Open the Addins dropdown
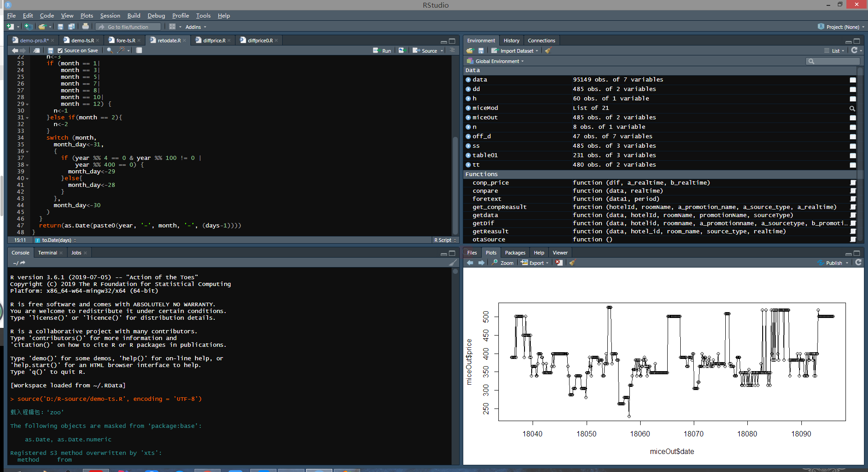The image size is (868, 472). tap(196, 27)
